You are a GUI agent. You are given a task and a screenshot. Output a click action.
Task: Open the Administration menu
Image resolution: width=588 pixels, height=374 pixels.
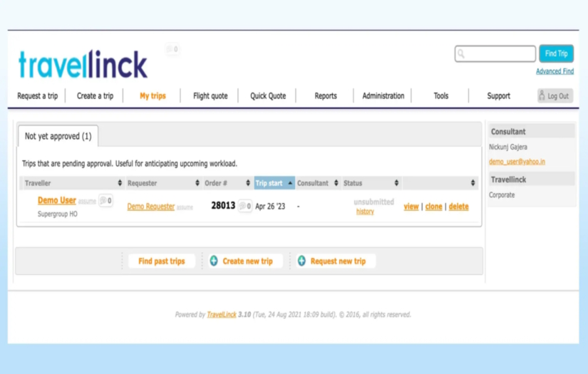[383, 96]
